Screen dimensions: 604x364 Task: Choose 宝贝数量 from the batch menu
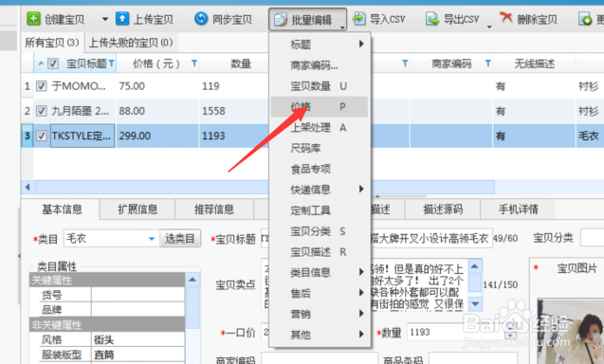click(x=320, y=86)
